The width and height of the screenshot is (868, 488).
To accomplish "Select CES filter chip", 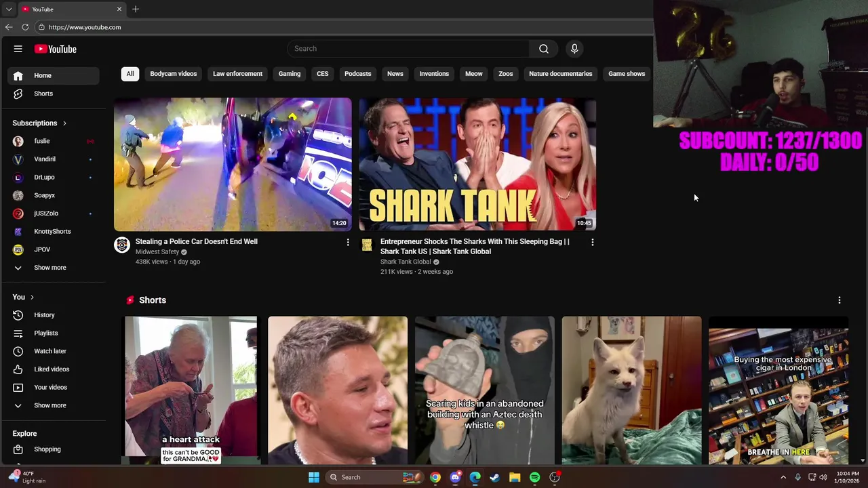I will point(323,74).
